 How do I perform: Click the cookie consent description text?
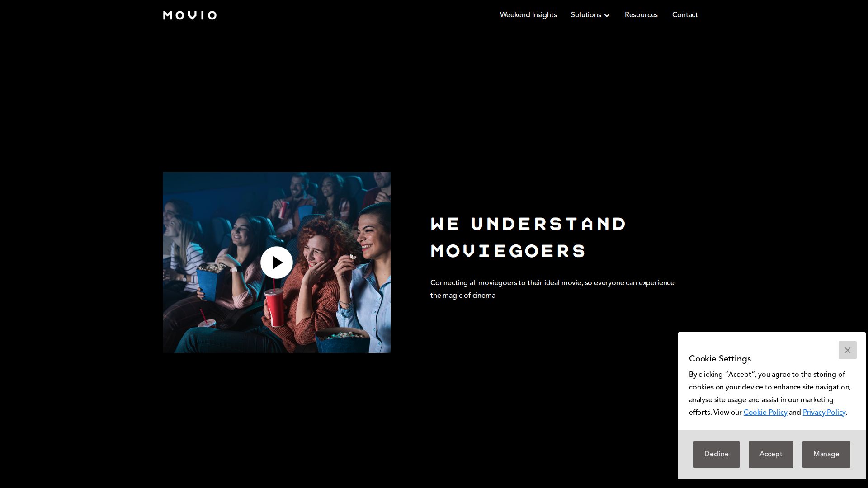pos(770,394)
